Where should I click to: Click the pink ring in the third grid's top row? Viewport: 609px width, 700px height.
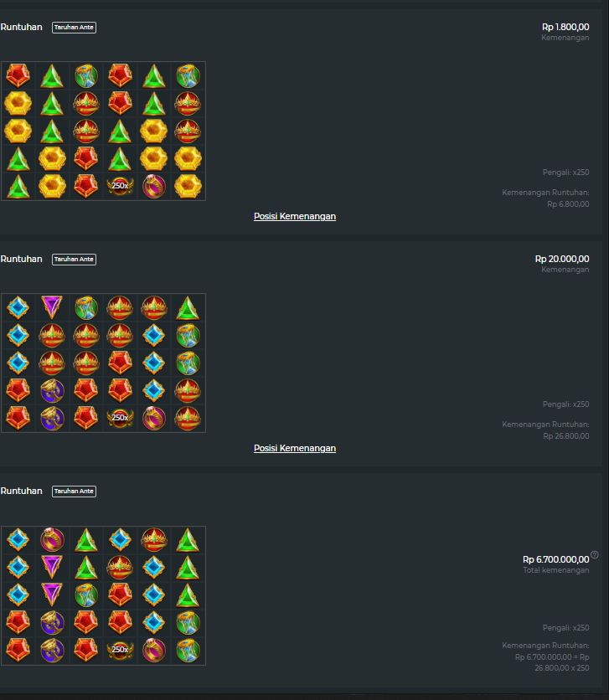52,540
